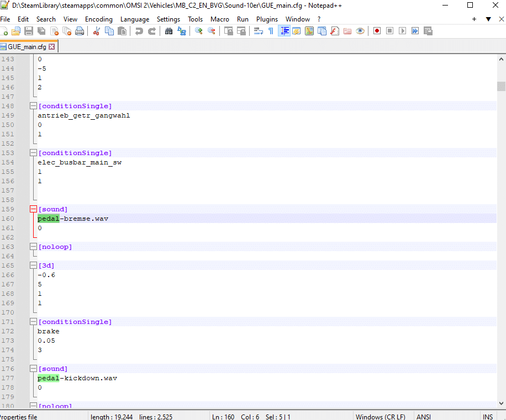Toggle Word wrap in the toolbar
This screenshot has height=420, width=506.
click(x=258, y=31)
